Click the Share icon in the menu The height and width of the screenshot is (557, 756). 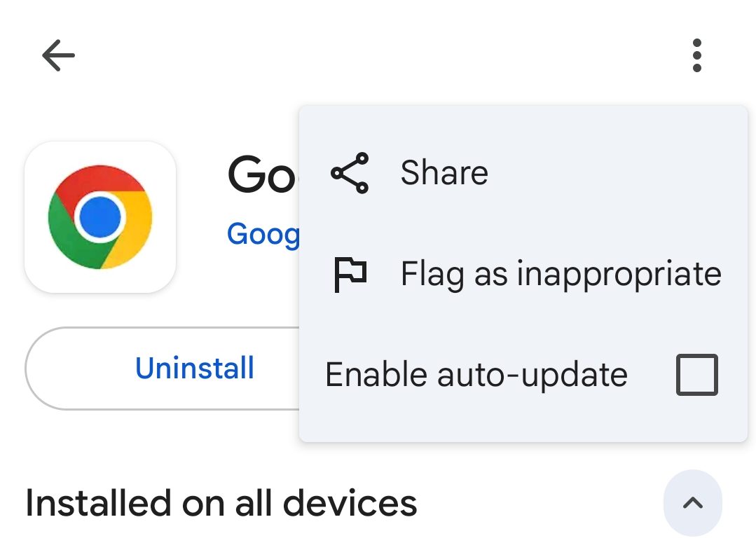tap(350, 172)
